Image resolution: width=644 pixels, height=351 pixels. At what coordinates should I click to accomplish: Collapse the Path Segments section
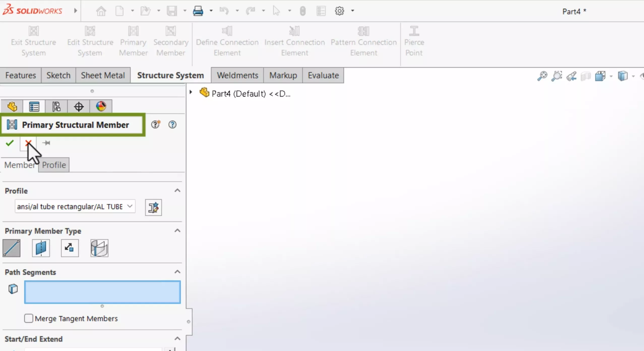coord(177,272)
